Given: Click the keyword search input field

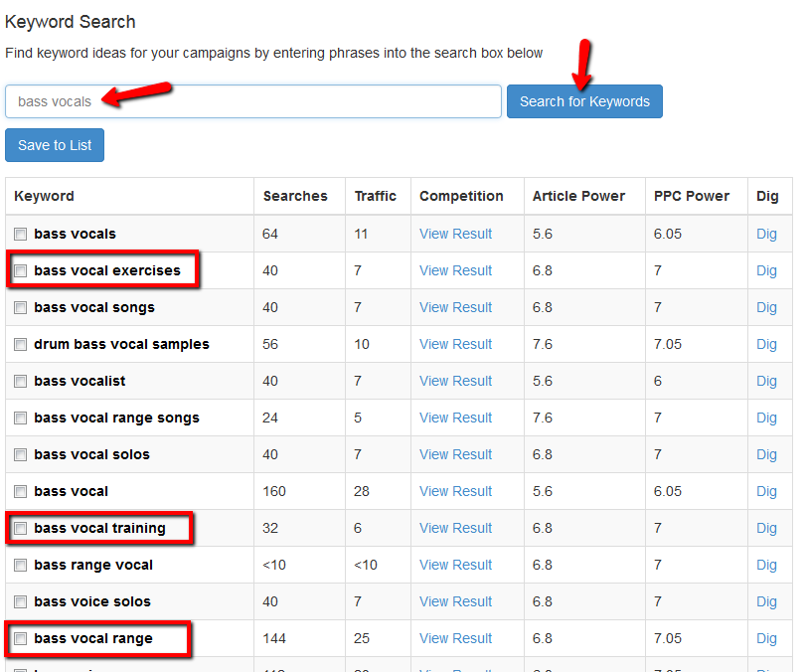Looking at the screenshot, I should tap(252, 101).
